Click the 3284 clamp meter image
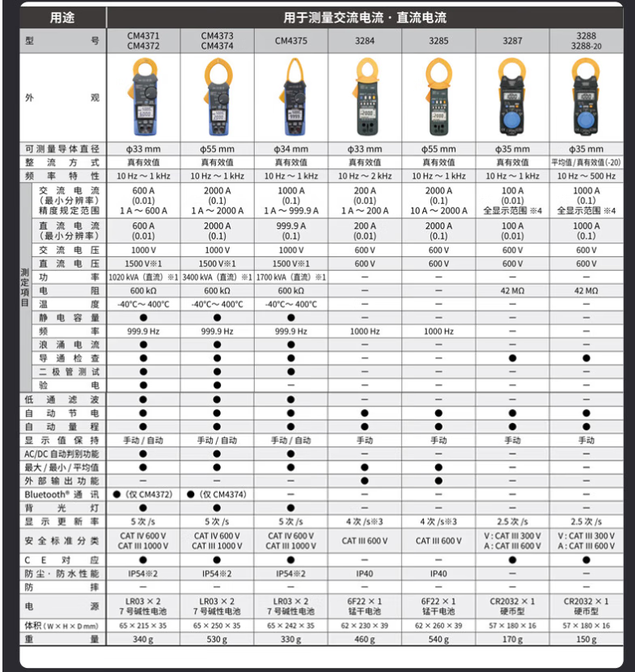Screen dimensions: 635x672 (x=365, y=98)
